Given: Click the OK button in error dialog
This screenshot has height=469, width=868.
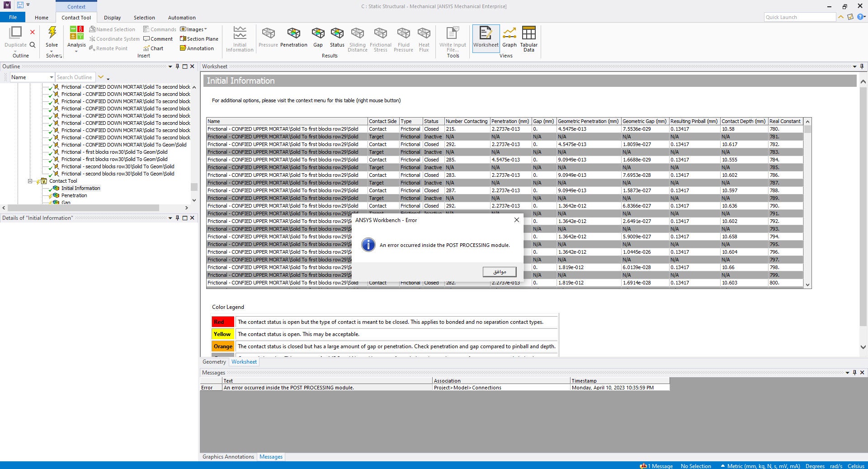Looking at the screenshot, I should click(499, 272).
